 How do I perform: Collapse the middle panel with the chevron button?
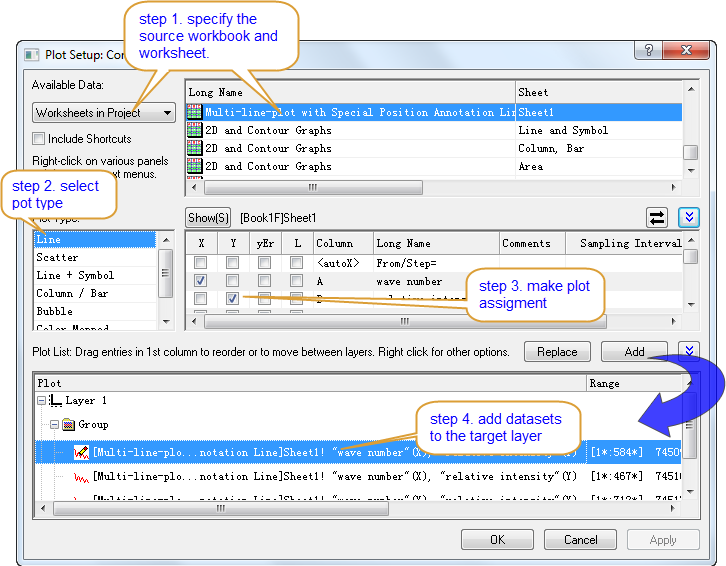[x=689, y=218]
